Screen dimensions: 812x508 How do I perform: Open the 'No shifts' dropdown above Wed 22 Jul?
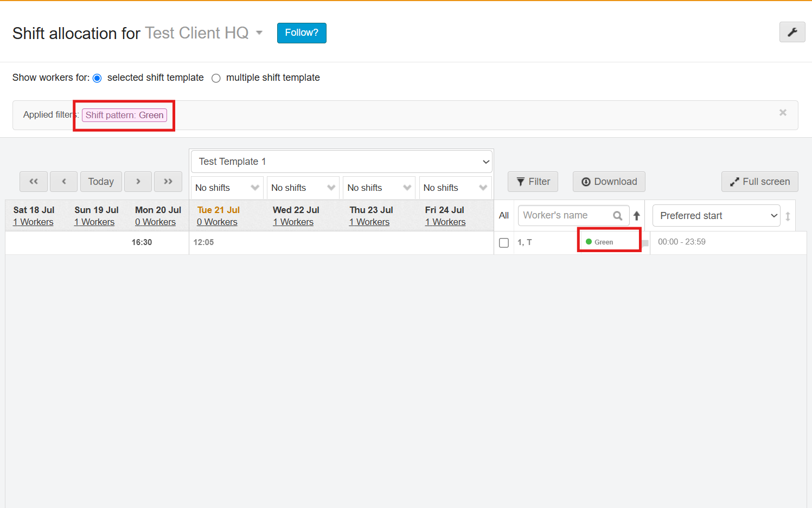(x=303, y=188)
